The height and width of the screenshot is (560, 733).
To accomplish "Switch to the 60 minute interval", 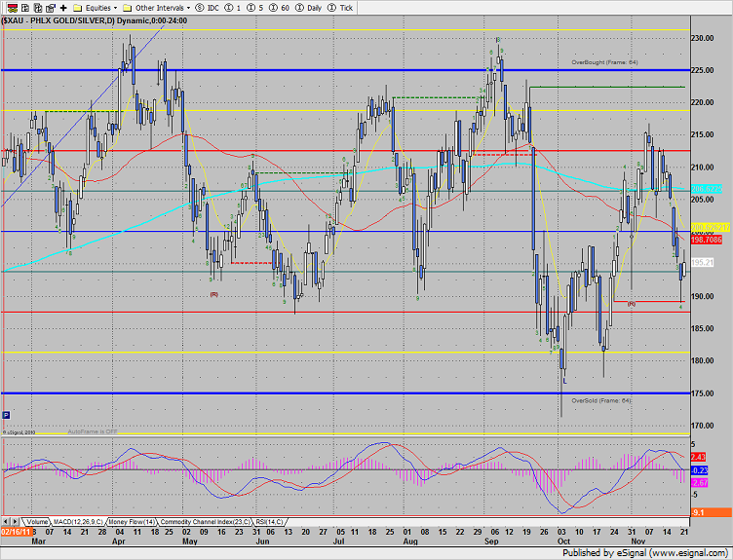I will point(280,8).
